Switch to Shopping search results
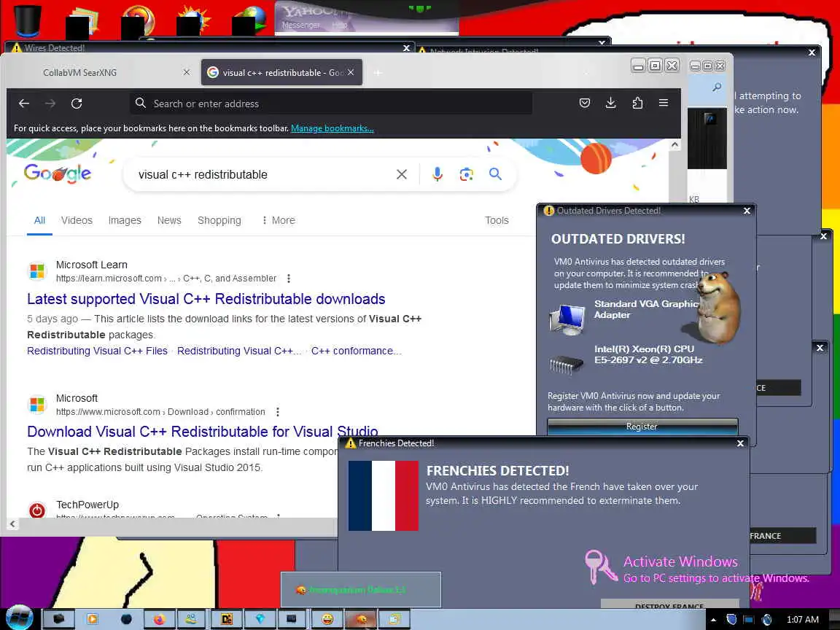The image size is (840, 630). coord(219,220)
